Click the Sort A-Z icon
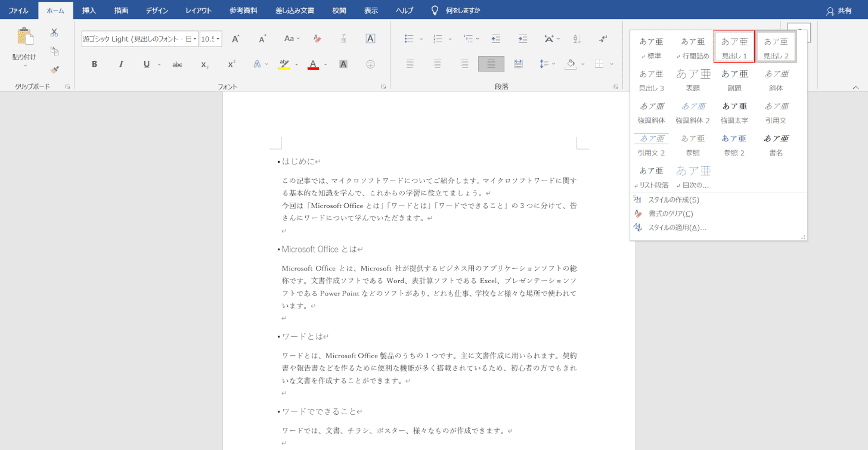Image resolution: width=868 pixels, height=450 pixels. [576, 39]
